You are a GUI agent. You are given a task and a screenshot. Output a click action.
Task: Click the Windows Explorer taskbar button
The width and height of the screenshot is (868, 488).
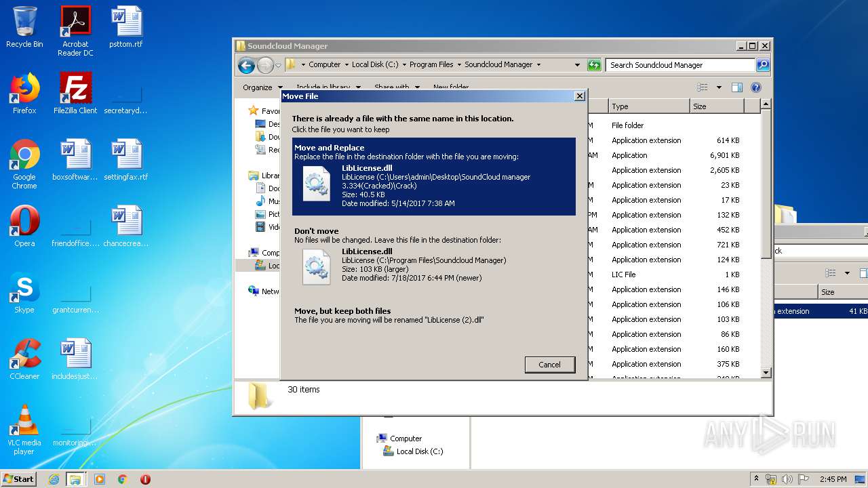pos(75,479)
